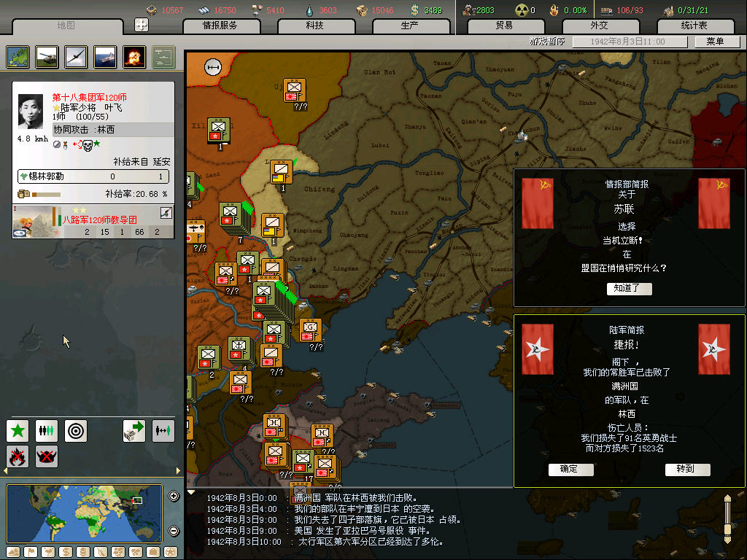This screenshot has height=560, width=747.
Task: Select the air forces plane icon
Action: (x=76, y=57)
